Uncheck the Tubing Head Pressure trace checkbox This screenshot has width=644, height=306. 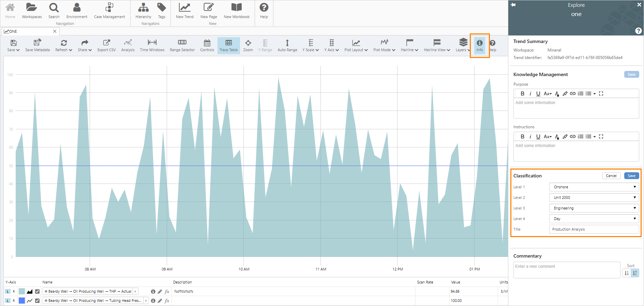tap(38, 301)
